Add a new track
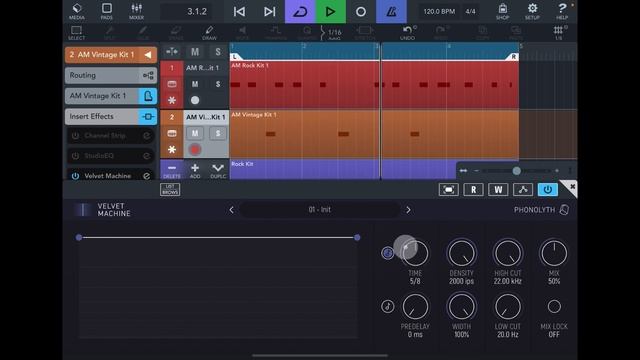Screen dimensions: 640x360 pyautogui.click(x=195, y=170)
